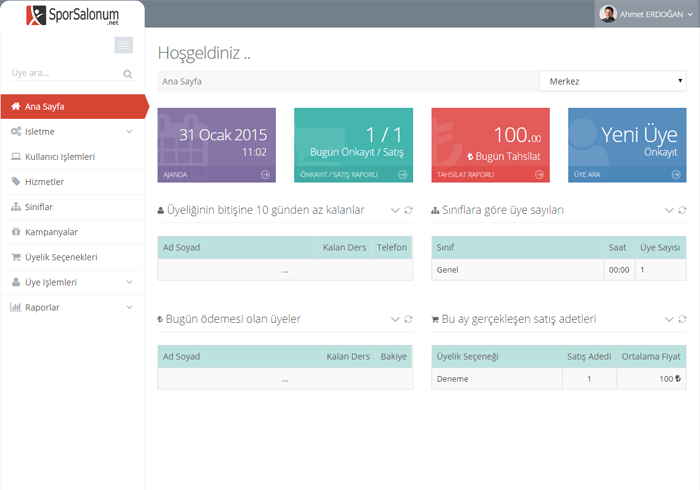Click the Deneme membership option cell

pos(497,379)
